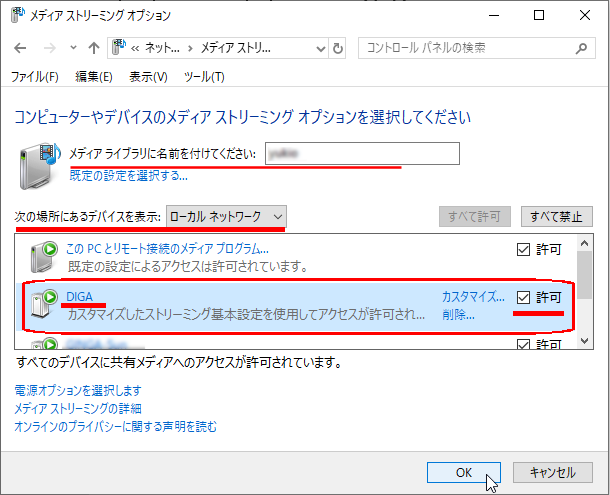Click the device list scrollbar down arrow
Viewport: 610px width, 495px height.
[586, 341]
